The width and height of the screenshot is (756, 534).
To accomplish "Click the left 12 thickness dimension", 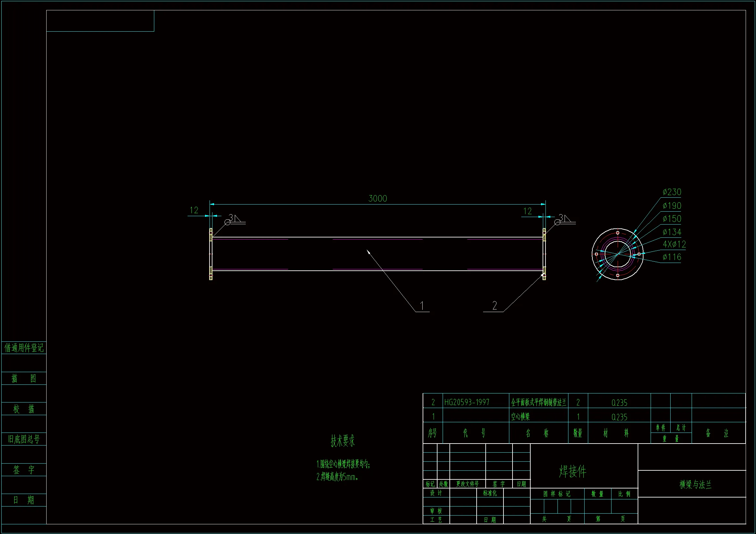I will click(194, 210).
